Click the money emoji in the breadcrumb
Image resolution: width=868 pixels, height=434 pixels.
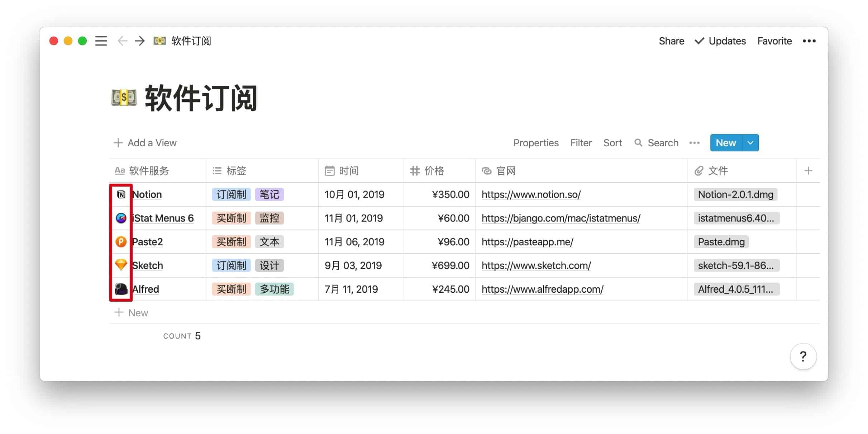160,41
